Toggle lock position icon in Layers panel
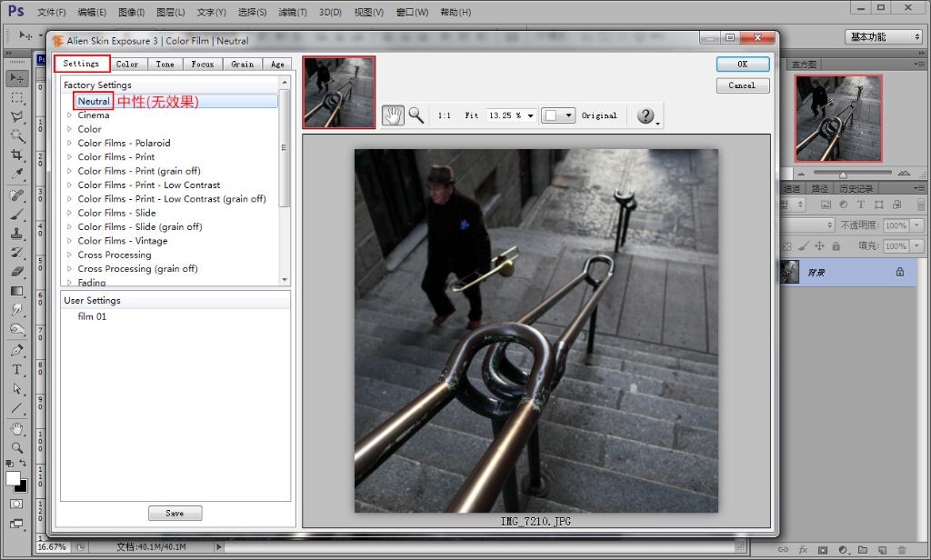 (x=819, y=245)
